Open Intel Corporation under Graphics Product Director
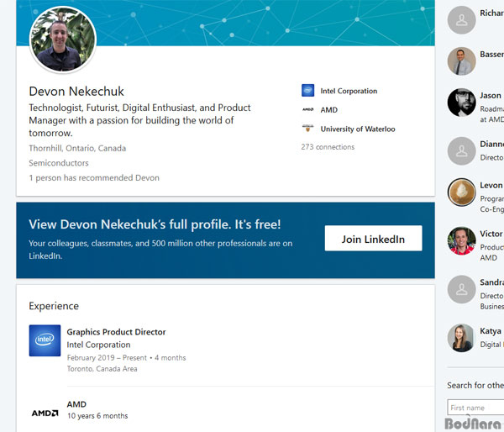Image resolution: width=504 pixels, height=432 pixels. (x=98, y=345)
